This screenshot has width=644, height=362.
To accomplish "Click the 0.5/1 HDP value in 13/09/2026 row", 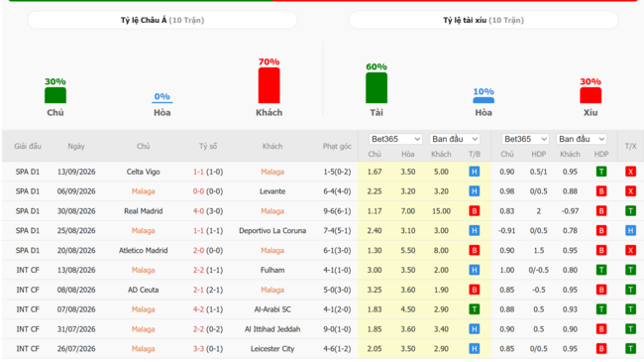I will 538,172.
